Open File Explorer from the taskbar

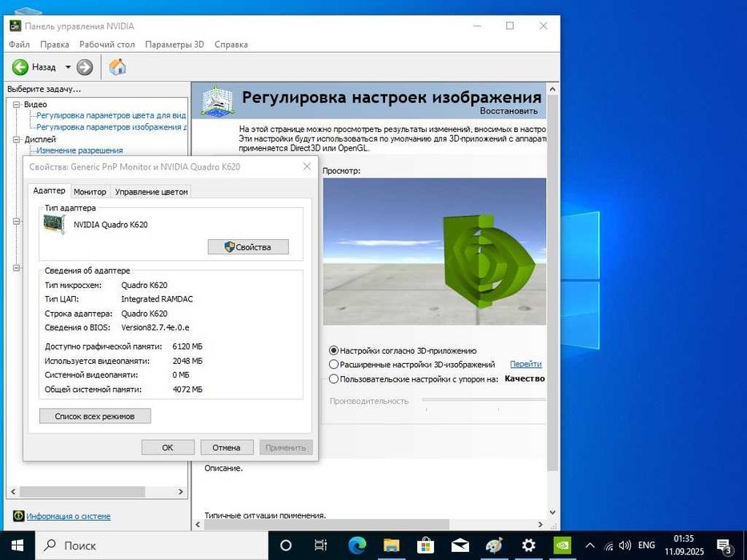pos(392,546)
